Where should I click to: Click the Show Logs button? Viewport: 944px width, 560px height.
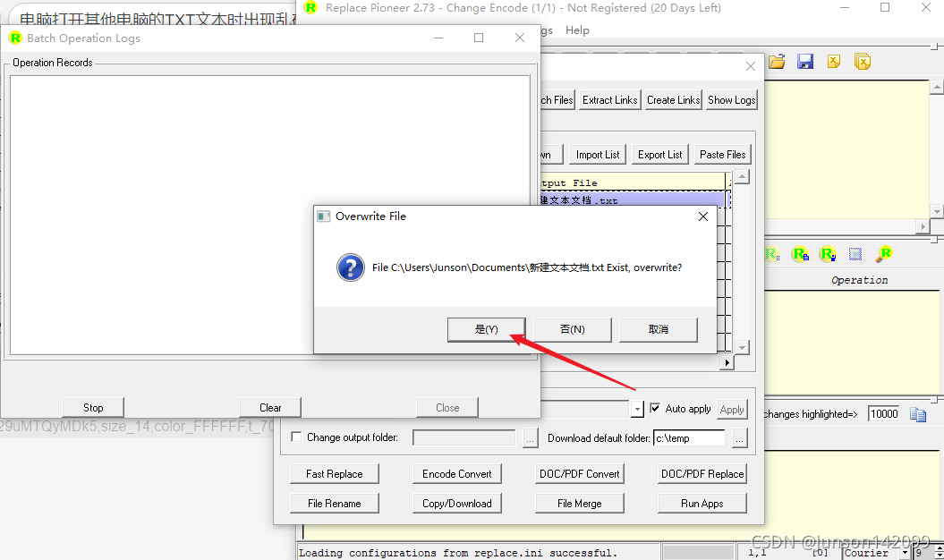point(731,100)
